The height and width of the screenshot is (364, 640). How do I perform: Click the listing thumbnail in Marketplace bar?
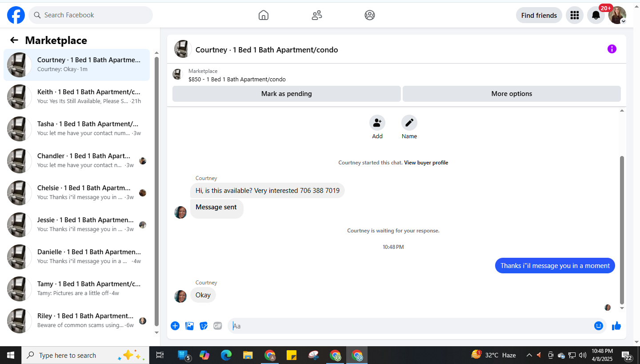click(x=178, y=74)
